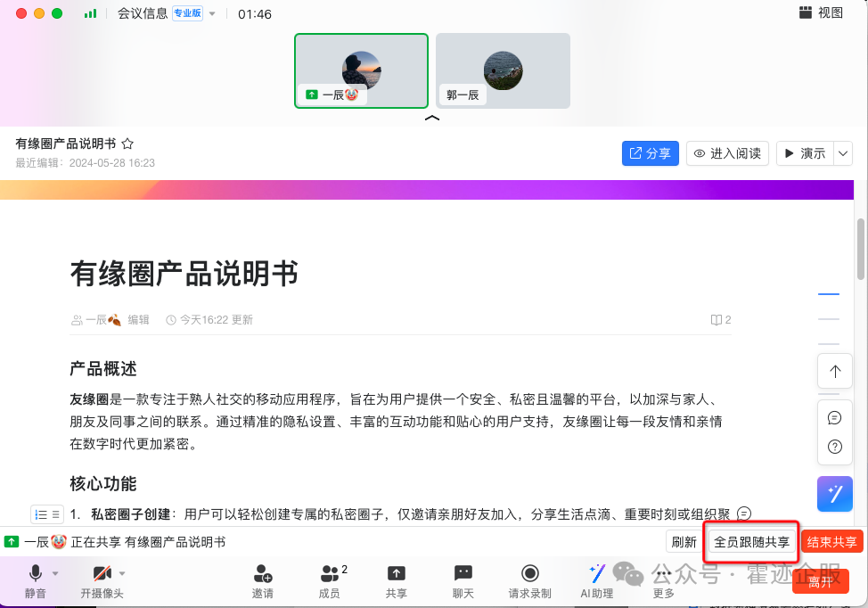
Task: Launch the blue AI magic wand button
Action: [835, 494]
